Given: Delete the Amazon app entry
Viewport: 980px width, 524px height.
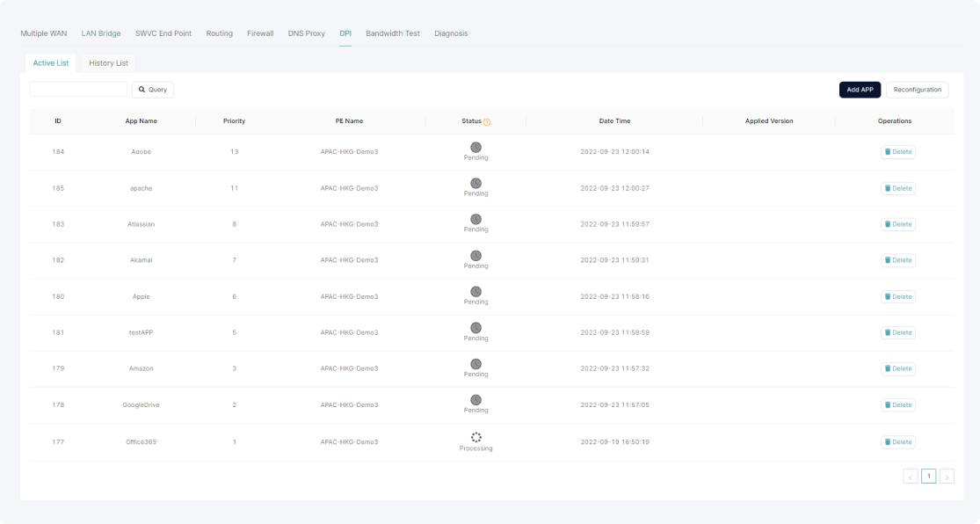Looking at the screenshot, I should coord(898,368).
